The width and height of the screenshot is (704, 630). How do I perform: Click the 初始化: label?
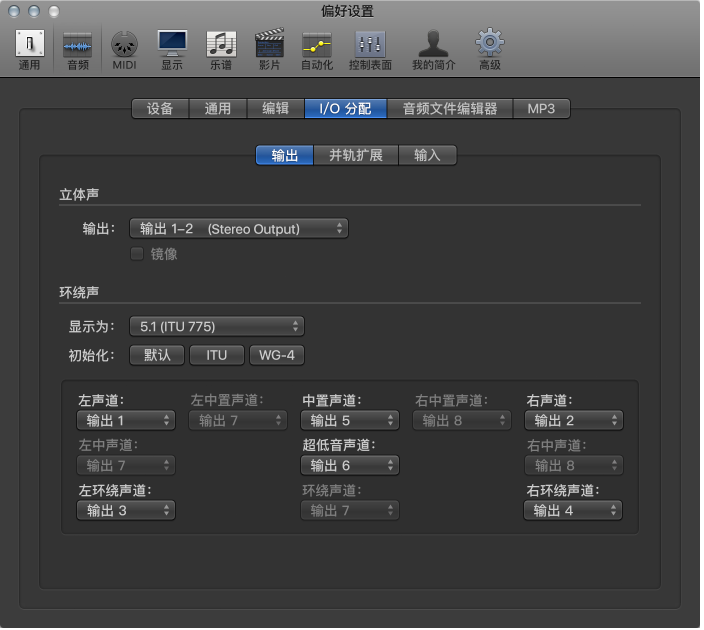pos(91,356)
